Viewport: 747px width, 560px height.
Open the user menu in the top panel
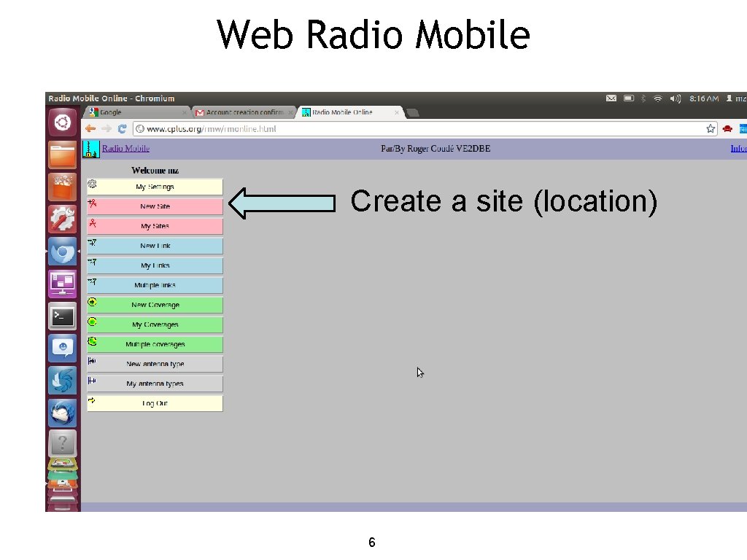(736, 98)
